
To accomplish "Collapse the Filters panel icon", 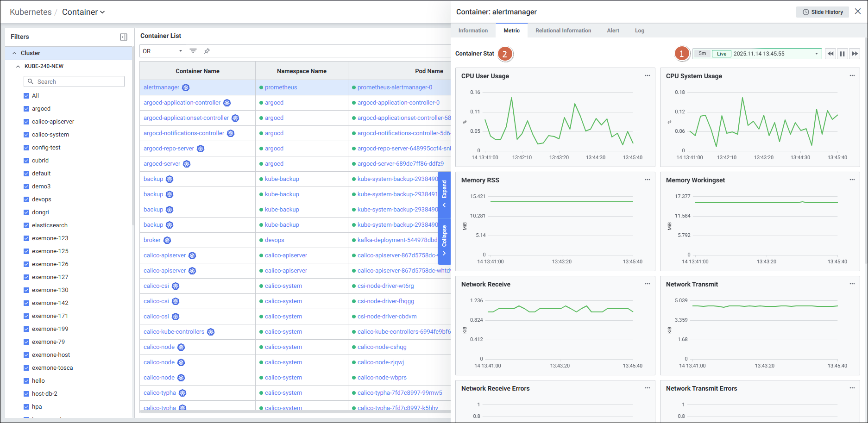I will pyautogui.click(x=124, y=37).
